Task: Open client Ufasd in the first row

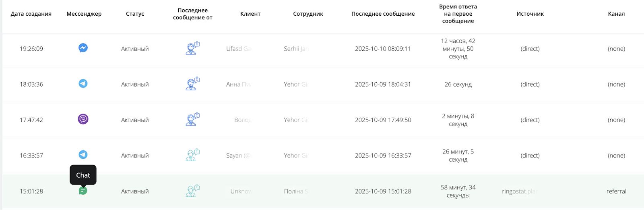Action: coord(238,49)
